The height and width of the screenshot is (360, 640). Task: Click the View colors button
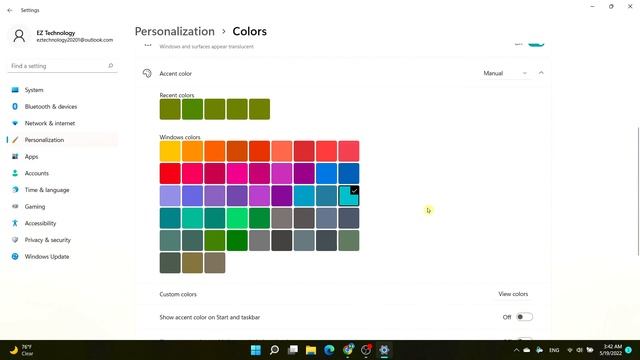(513, 294)
